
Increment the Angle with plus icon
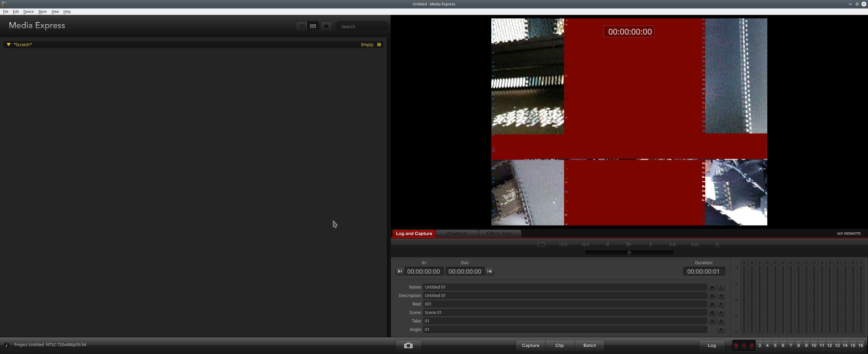pos(721,329)
